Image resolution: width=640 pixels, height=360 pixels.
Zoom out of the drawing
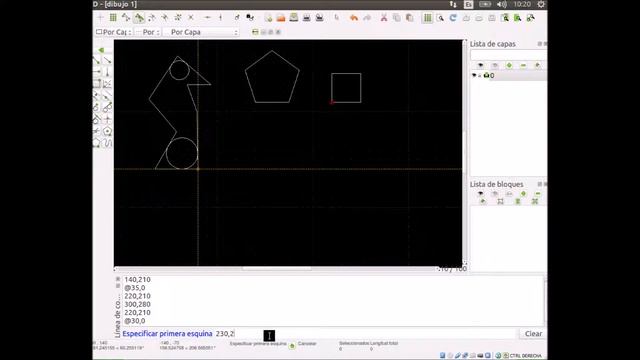tap(479, 18)
